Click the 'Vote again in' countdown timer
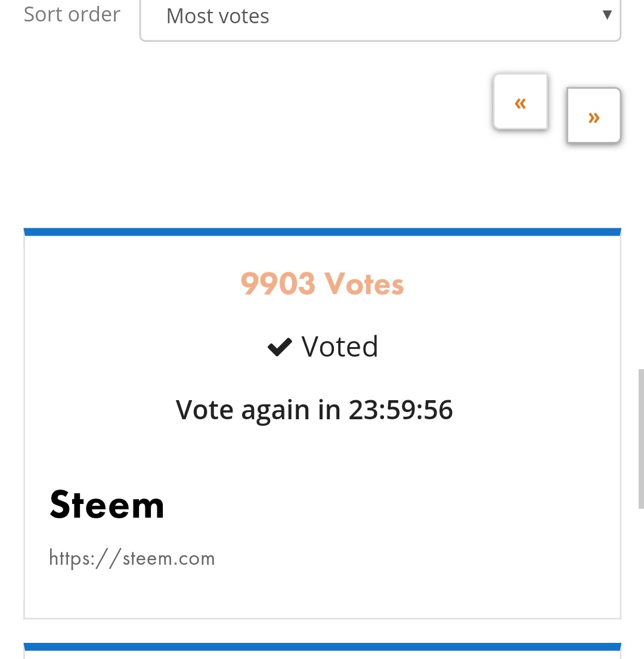The height and width of the screenshot is (659, 644). [314, 410]
